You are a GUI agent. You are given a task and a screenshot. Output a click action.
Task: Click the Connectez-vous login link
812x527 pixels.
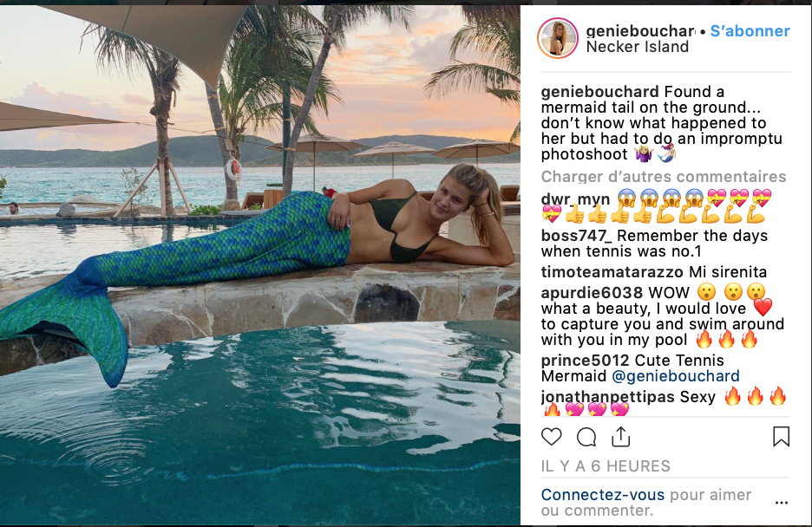[x=603, y=495]
